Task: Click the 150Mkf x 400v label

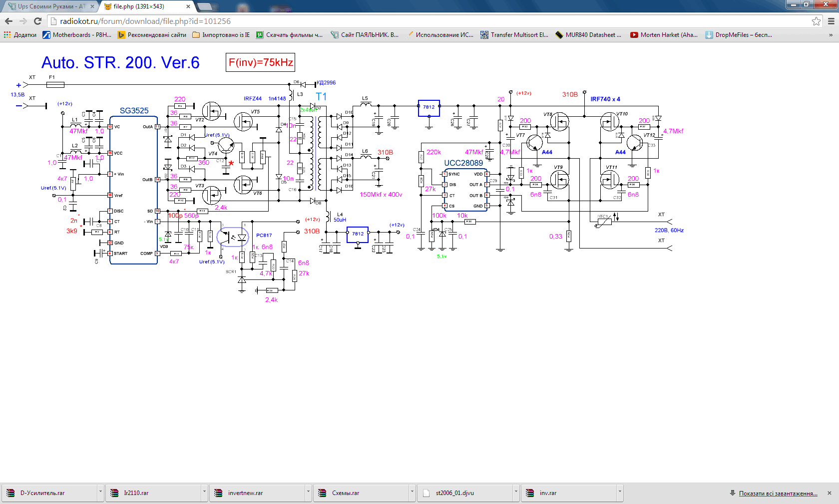Action: pos(381,195)
